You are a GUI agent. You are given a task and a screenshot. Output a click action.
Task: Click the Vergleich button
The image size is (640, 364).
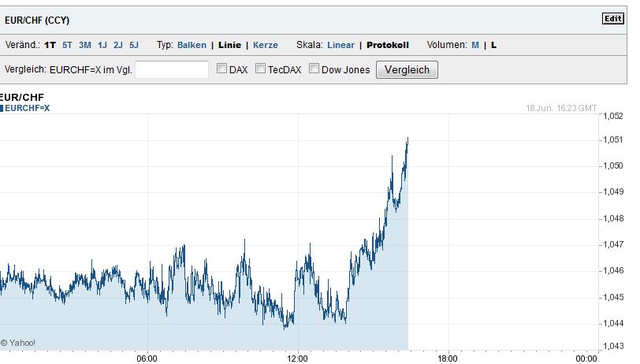coord(407,69)
